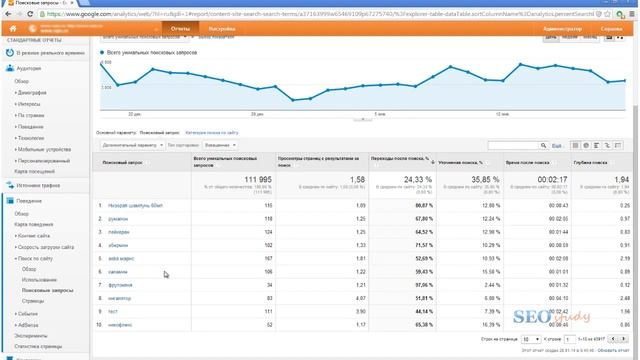Screen dimensions: 640x360
Task: Open Карта поведения in sidebar
Action: click(33, 224)
